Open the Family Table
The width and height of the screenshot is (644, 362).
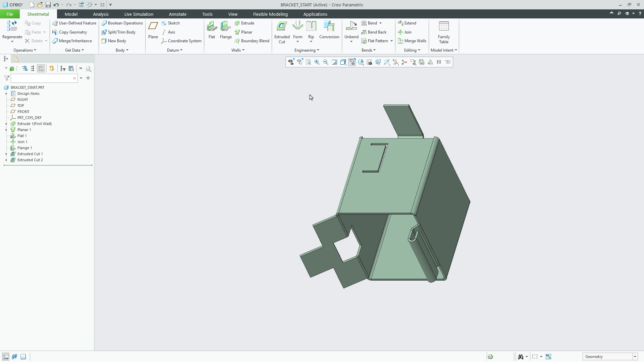tap(443, 32)
